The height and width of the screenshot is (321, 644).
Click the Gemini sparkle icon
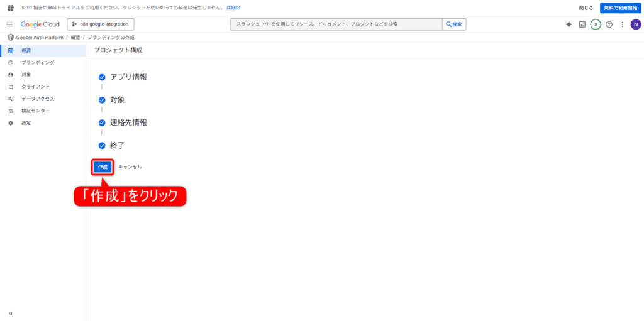tap(569, 24)
